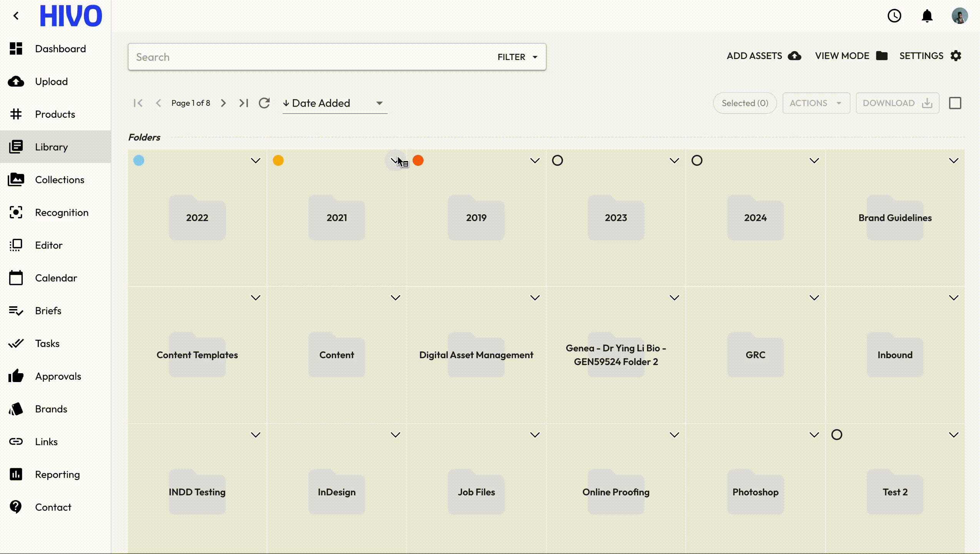Viewport: 980px width, 554px height.
Task: Select the Test 2 folder circle
Action: (837, 435)
